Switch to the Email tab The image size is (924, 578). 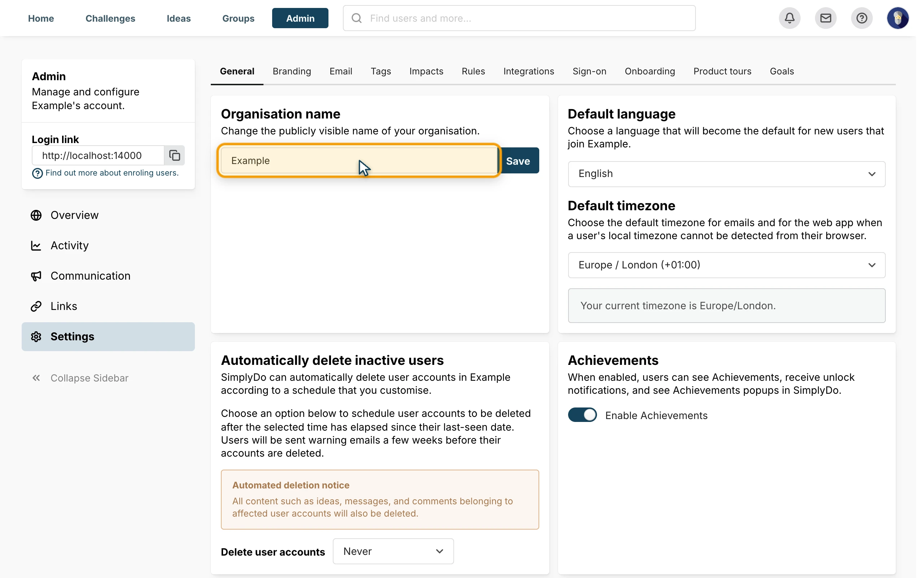point(341,71)
